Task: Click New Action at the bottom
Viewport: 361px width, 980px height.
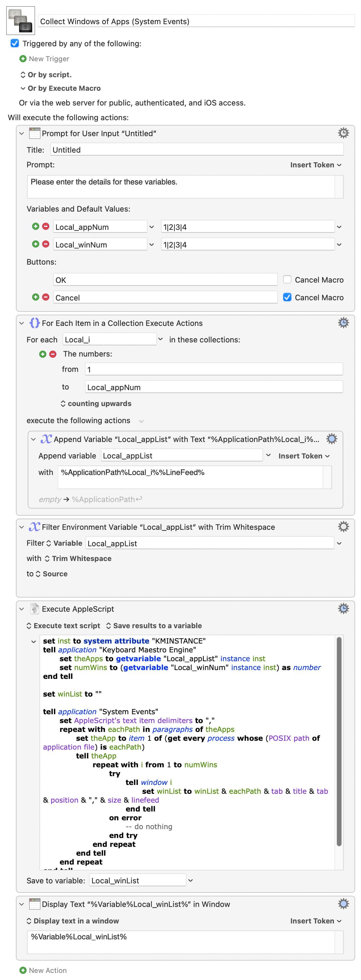Action: [x=43, y=970]
